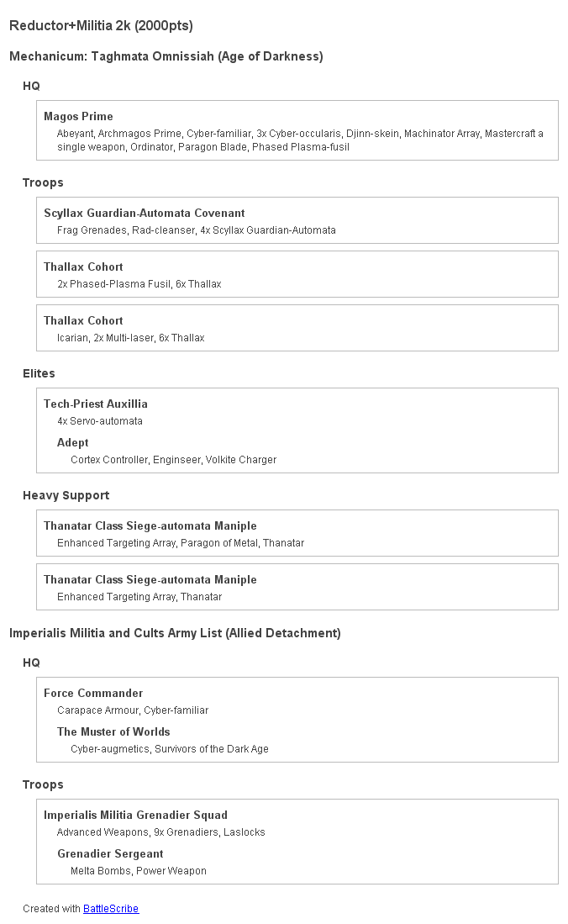The image size is (568, 924).
Task: Click the 4x Servo-automata line
Action: 99,421
